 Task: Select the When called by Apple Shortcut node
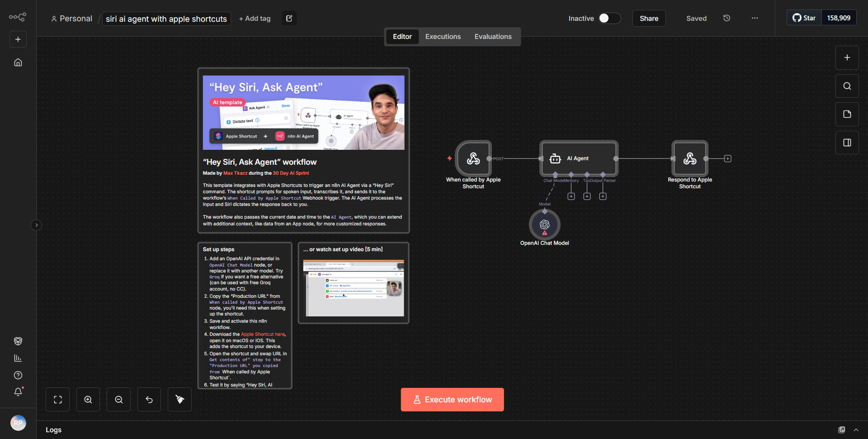473,158
